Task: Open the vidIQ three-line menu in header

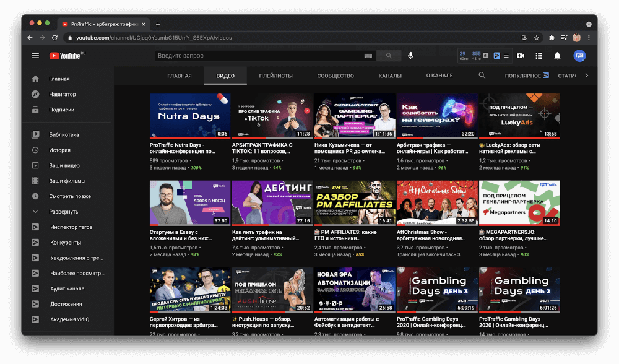Action: coord(506,56)
